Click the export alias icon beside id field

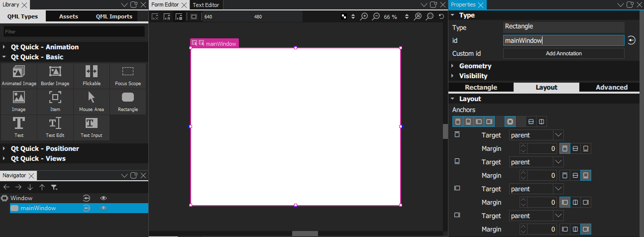(631, 40)
